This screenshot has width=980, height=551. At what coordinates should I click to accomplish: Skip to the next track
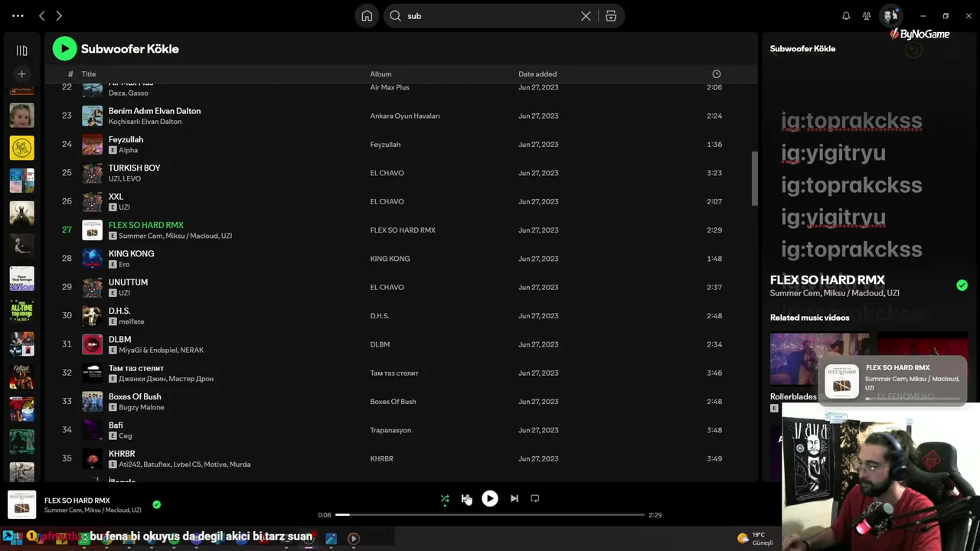click(x=514, y=499)
